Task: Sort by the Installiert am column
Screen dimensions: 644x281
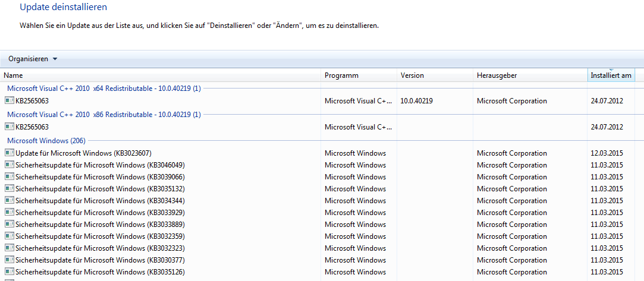Action: click(611, 75)
